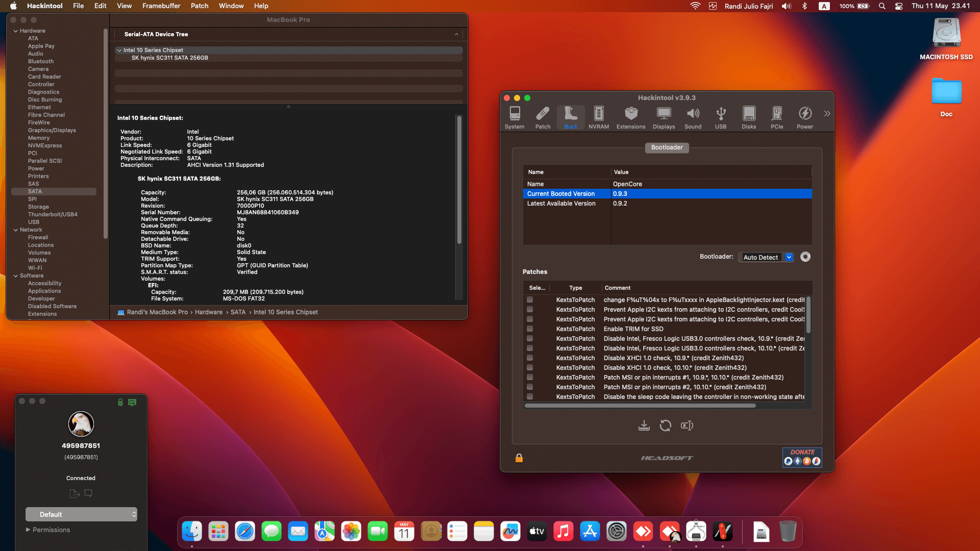Viewport: 980px width, 551px height.
Task: Open the Displays section in Hackintool
Action: pos(664,118)
